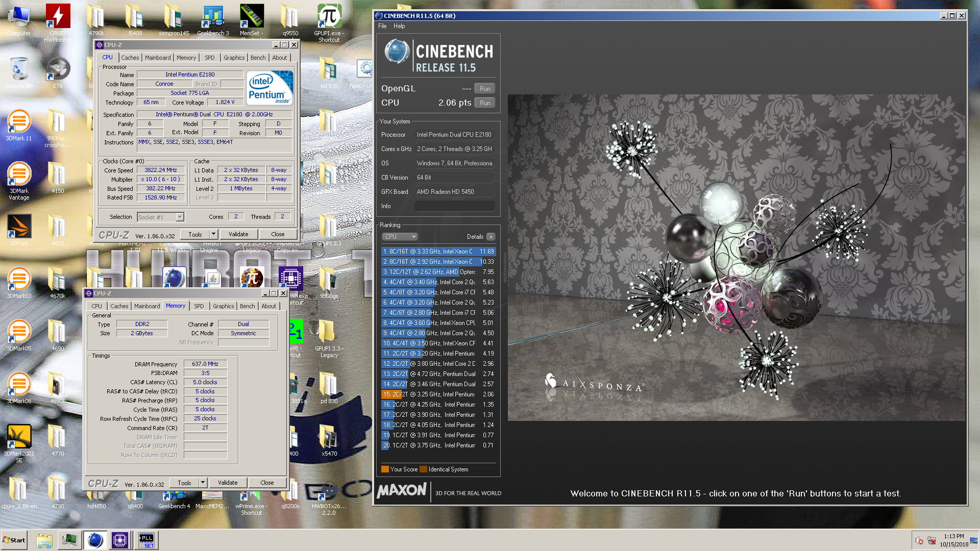Click the DRAM Frequency 637.0 MHz value
980x551 pixels.
205,364
